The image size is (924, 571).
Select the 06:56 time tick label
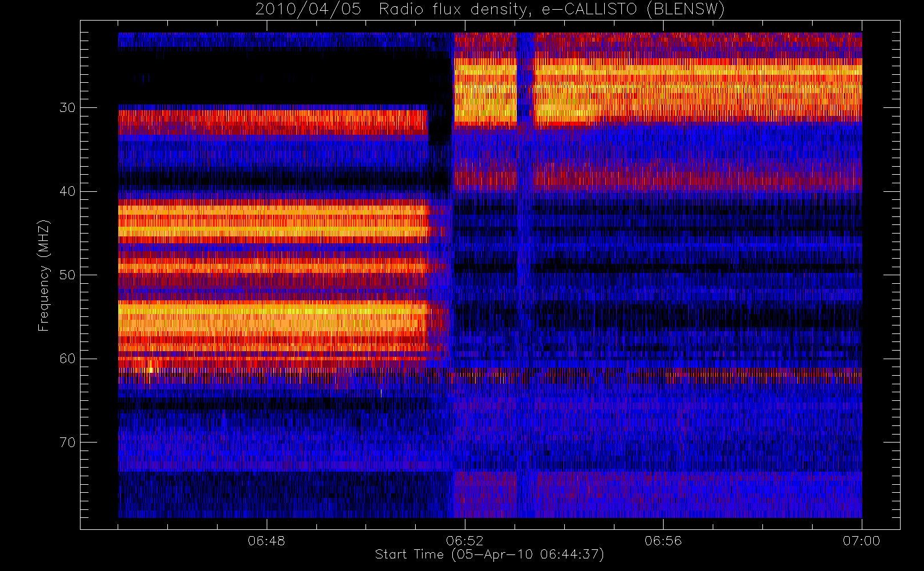click(x=663, y=541)
